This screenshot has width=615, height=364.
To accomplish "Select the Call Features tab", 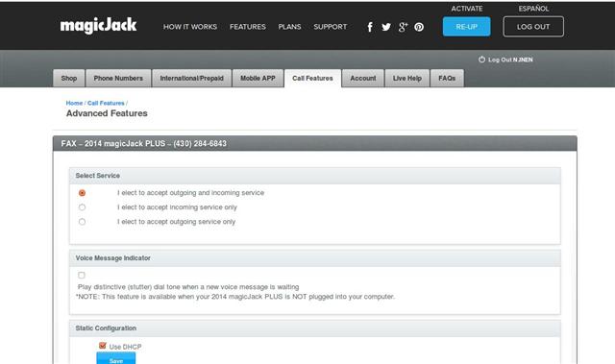I will 312,79.
